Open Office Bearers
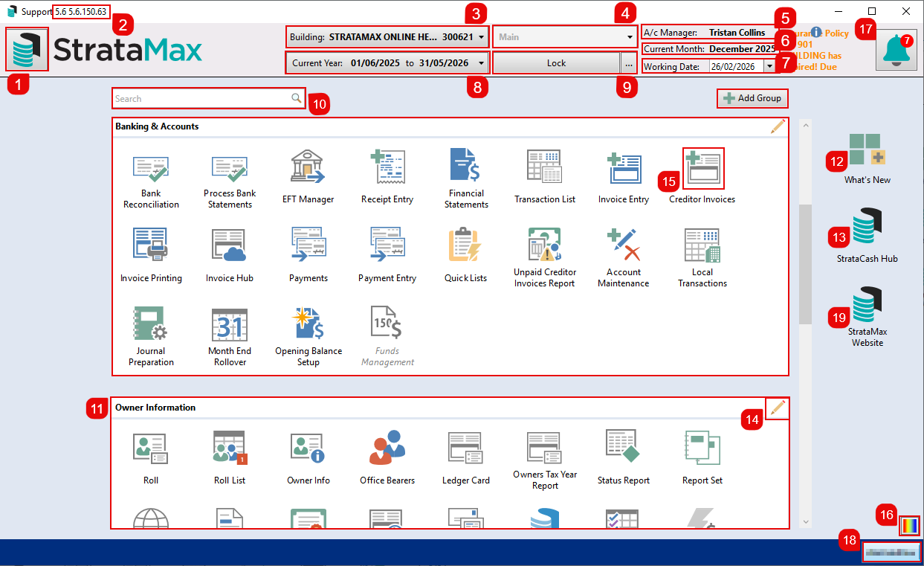The image size is (924, 566). 387,459
